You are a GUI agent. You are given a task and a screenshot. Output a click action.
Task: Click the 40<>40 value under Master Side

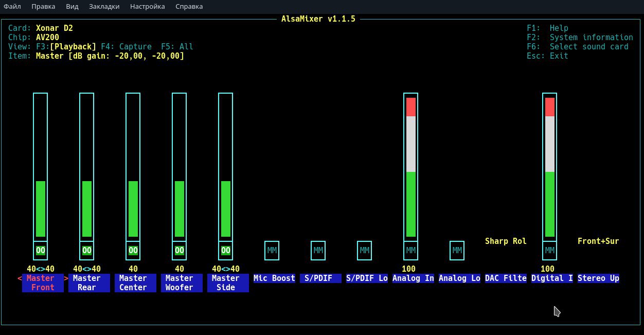[226, 269]
